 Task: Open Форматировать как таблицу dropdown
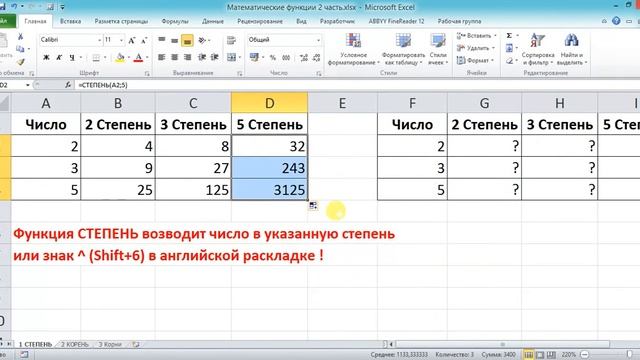click(403, 49)
